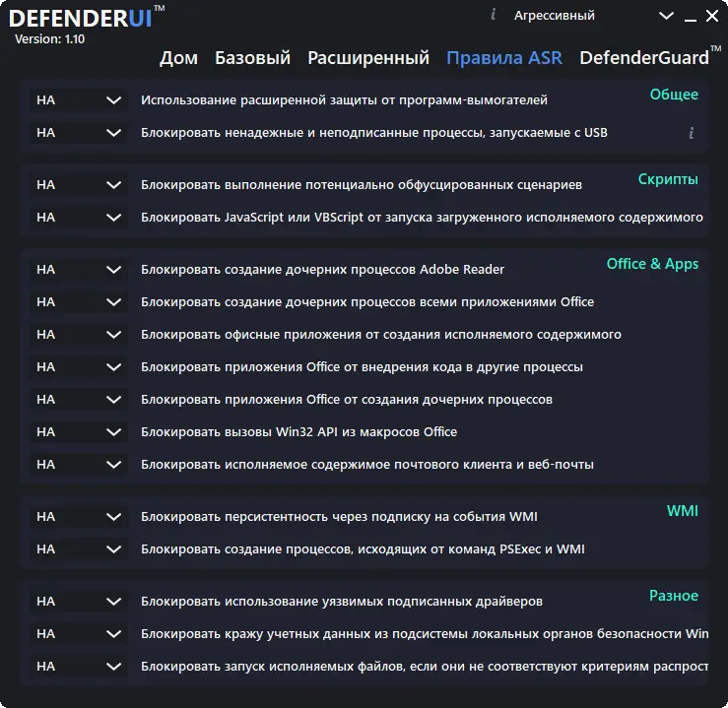This screenshot has height=708, width=728.
Task: Click the Office & Apps section heading
Action: [x=652, y=264]
